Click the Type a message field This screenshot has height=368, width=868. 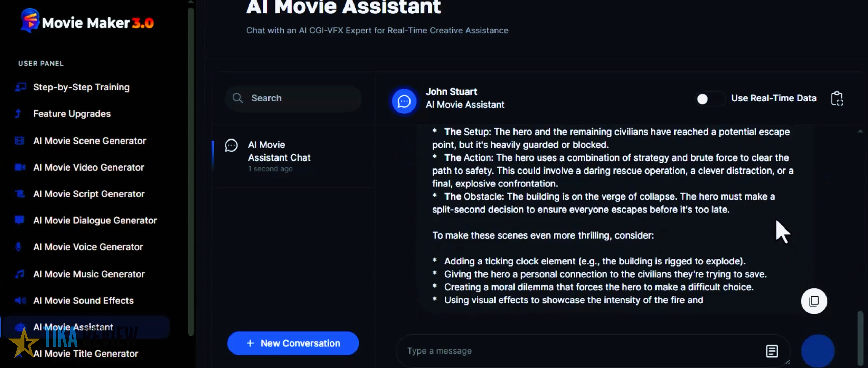point(581,351)
